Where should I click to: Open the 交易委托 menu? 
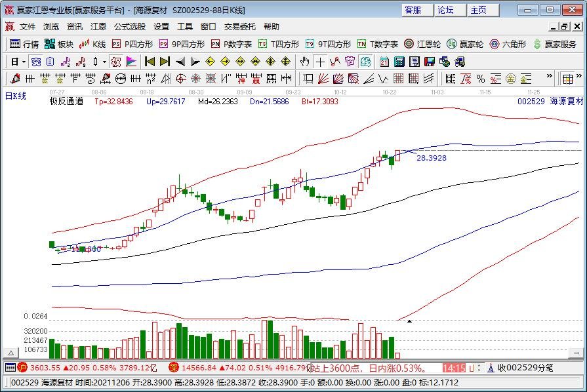click(240, 27)
